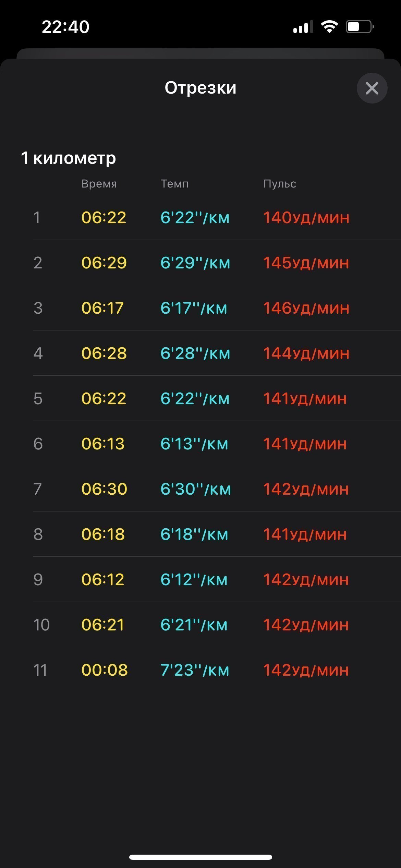The image size is (401, 868).
Task: Tap the battery indicator icon
Action: tap(360, 26)
